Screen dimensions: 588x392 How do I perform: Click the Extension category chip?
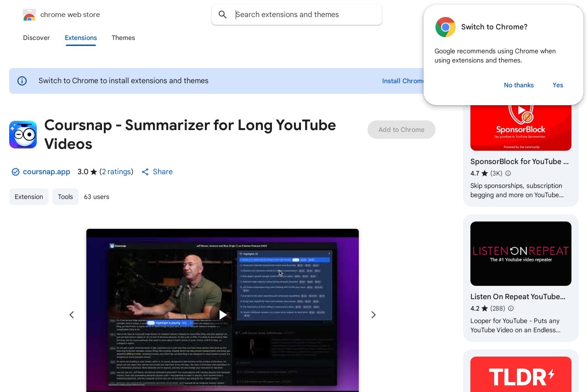tap(29, 197)
